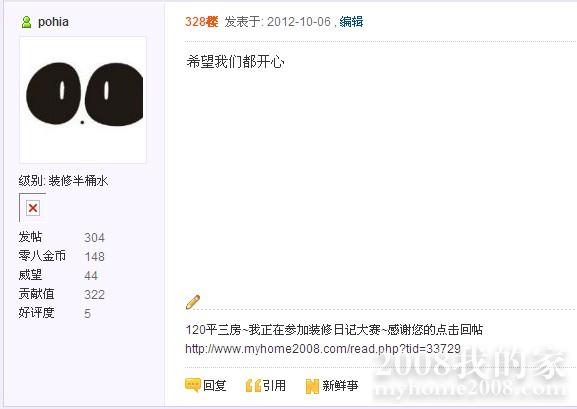
Task: Click the 120平三房 signature text line
Action: coord(334,329)
